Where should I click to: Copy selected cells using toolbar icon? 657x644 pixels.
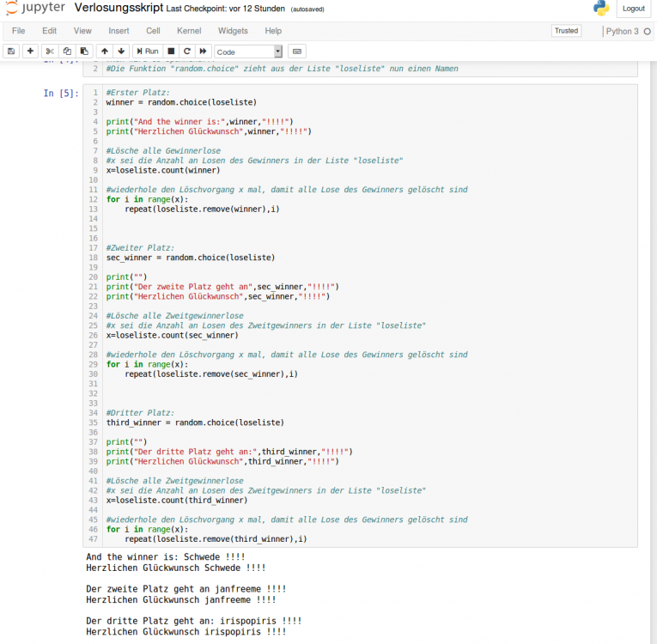click(x=65, y=52)
